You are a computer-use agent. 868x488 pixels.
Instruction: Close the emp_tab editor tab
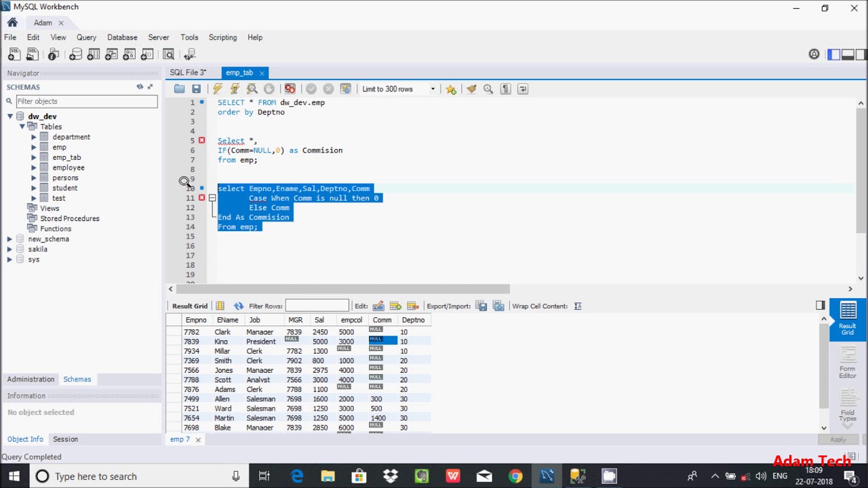coord(262,73)
